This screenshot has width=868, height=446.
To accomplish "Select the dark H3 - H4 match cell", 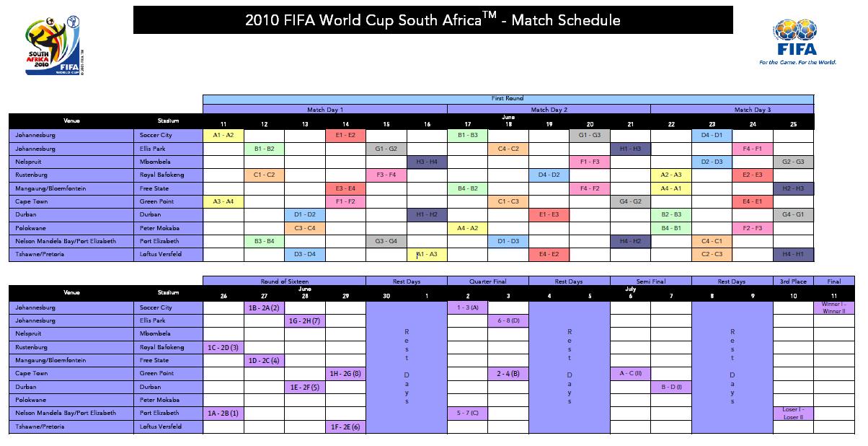I will point(427,162).
